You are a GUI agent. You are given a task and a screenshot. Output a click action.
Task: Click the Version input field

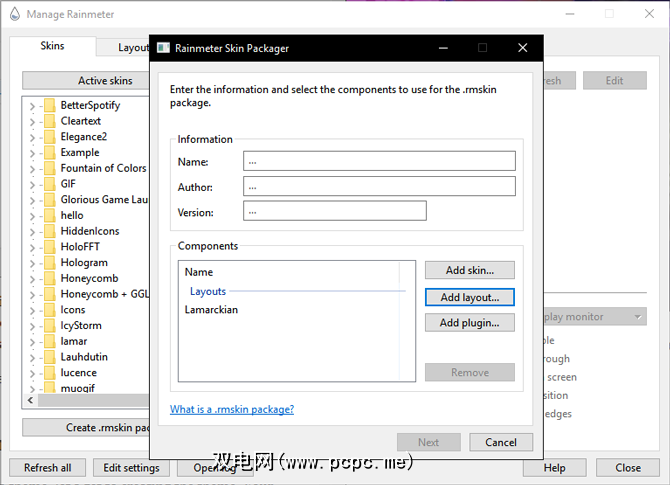[x=335, y=211]
